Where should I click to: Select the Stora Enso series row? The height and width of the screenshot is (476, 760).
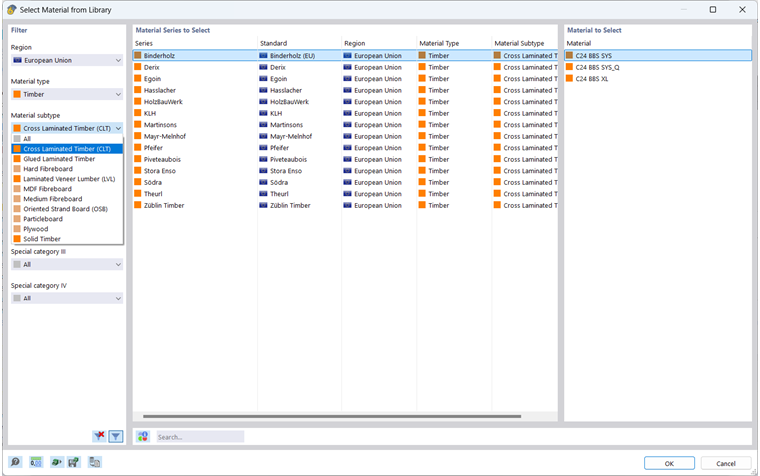[345, 171]
